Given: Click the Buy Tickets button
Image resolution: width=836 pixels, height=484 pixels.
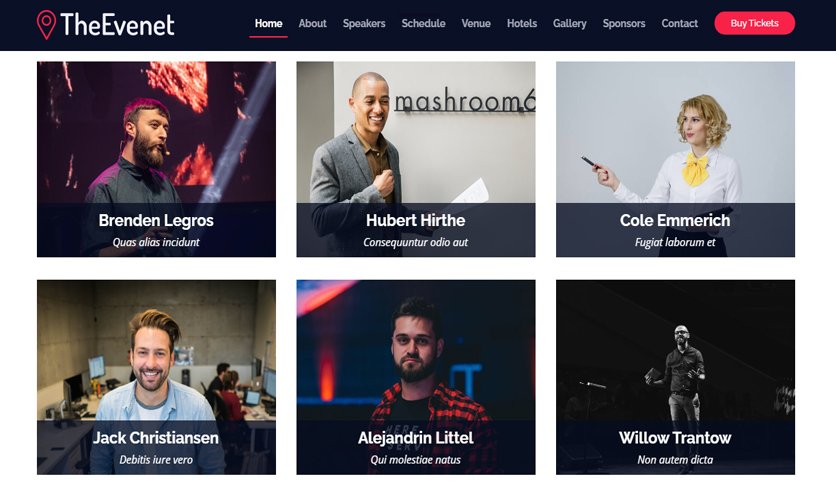Looking at the screenshot, I should click(754, 23).
